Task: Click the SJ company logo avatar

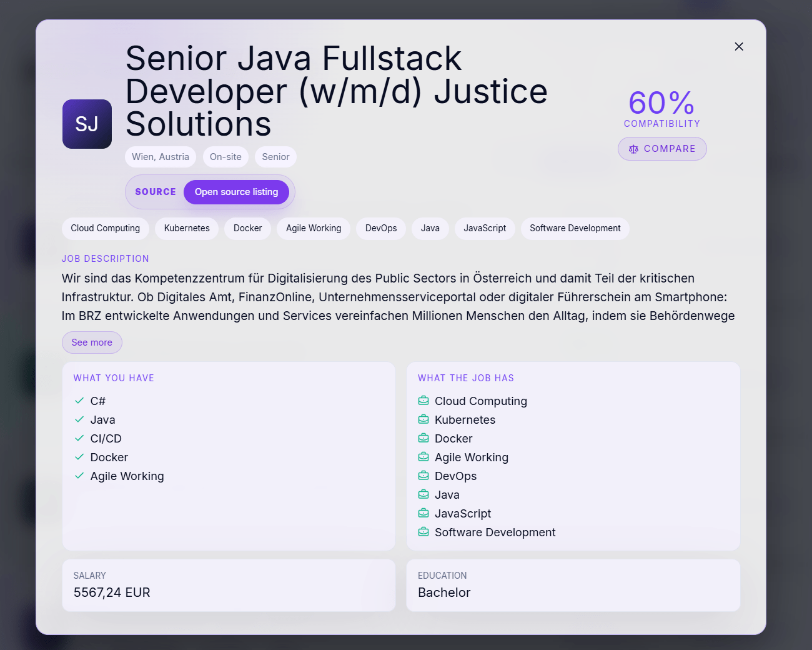Action: (x=87, y=124)
